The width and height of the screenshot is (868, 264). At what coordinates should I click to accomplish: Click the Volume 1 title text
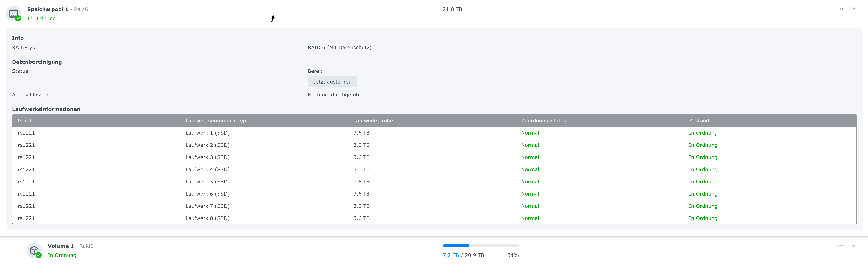pyautogui.click(x=61, y=246)
